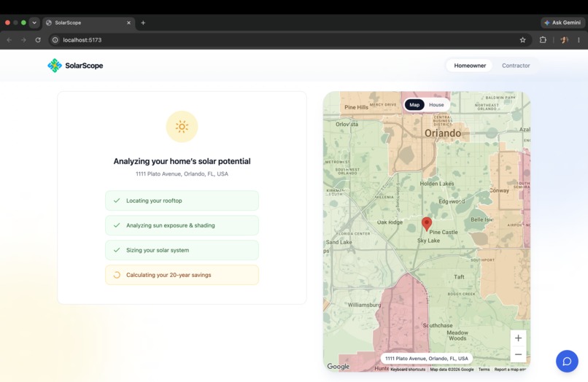Click Belle Isle label on map
The height and width of the screenshot is (382, 588).
coord(482,219)
